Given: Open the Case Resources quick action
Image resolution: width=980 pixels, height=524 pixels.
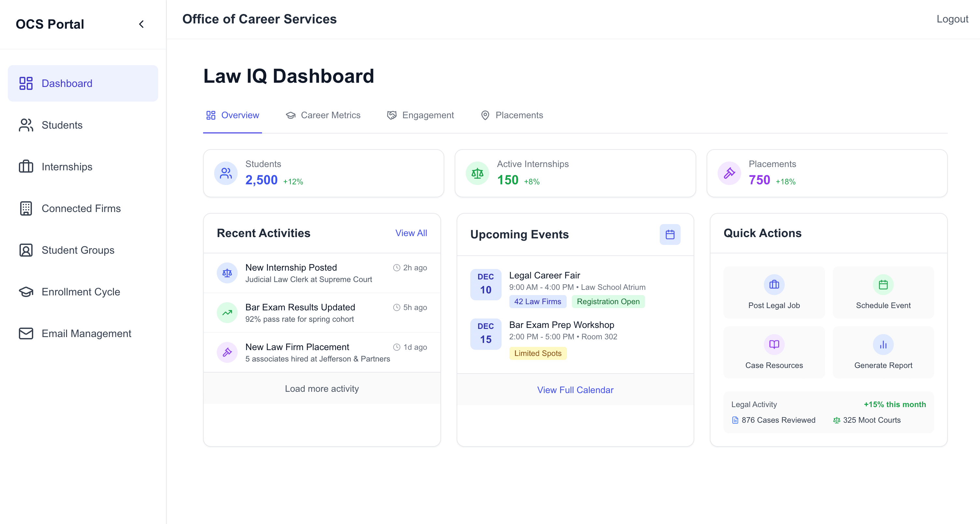Looking at the screenshot, I should tap(774, 352).
